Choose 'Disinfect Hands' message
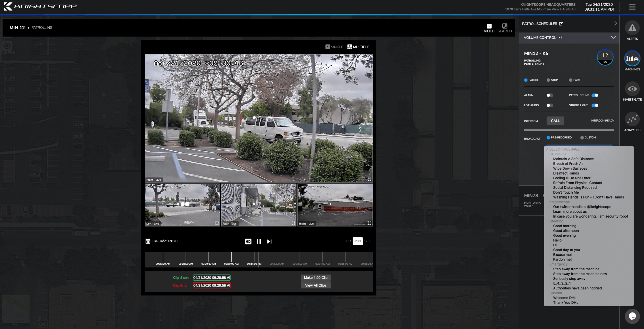Viewport: 644px width, 329px height. click(566, 174)
